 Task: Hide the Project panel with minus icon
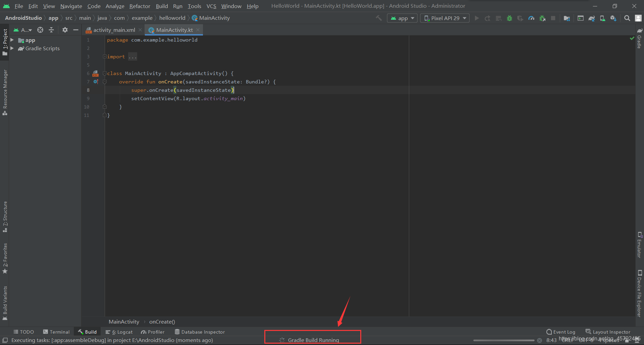pyautogui.click(x=76, y=30)
